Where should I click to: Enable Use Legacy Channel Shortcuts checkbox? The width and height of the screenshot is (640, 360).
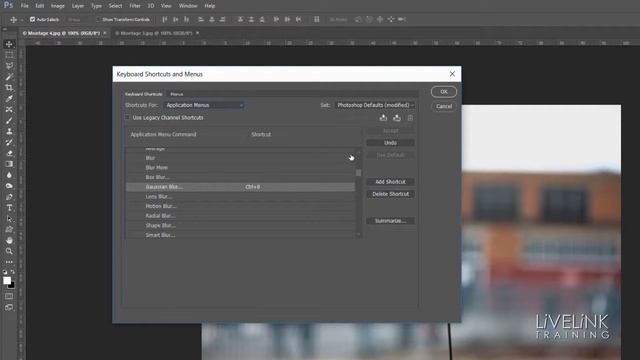coord(127,118)
